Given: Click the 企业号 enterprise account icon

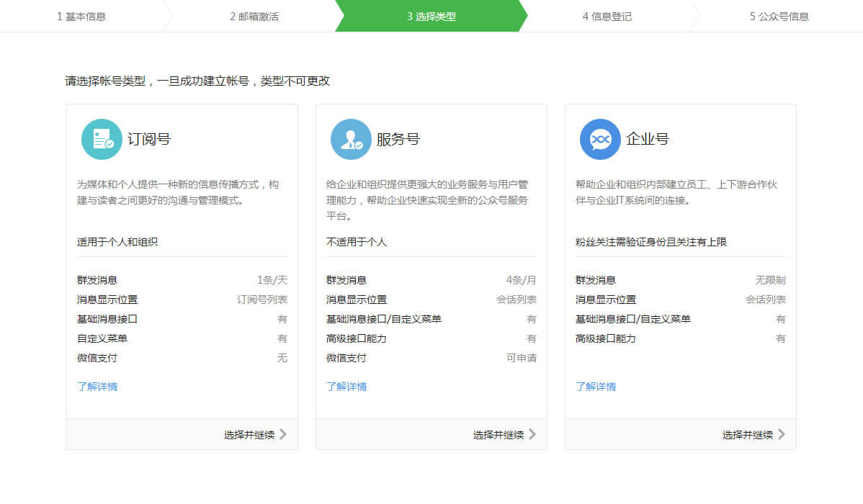Looking at the screenshot, I should click(600, 139).
